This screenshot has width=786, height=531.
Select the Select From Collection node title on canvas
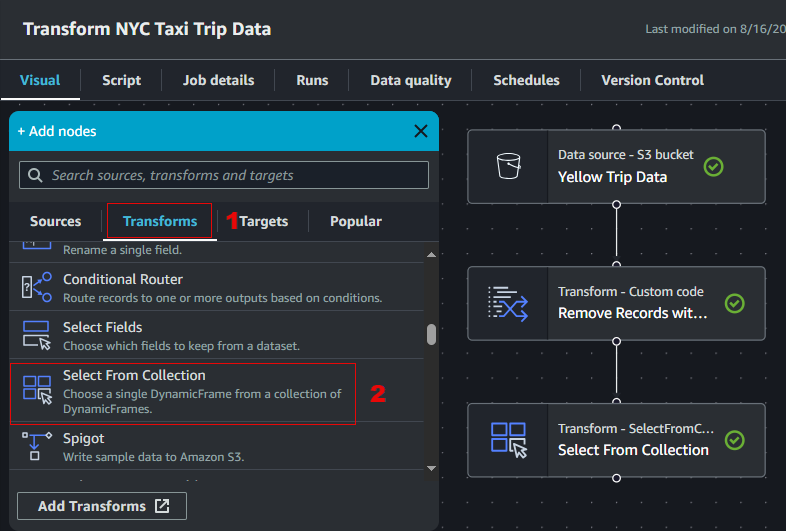click(x=633, y=450)
